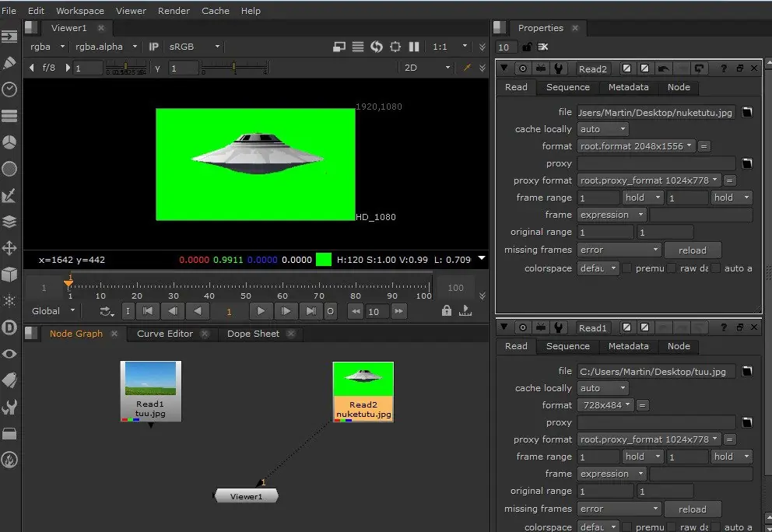Click the viewer refresh icon
The width and height of the screenshot is (772, 532).
tap(377, 47)
